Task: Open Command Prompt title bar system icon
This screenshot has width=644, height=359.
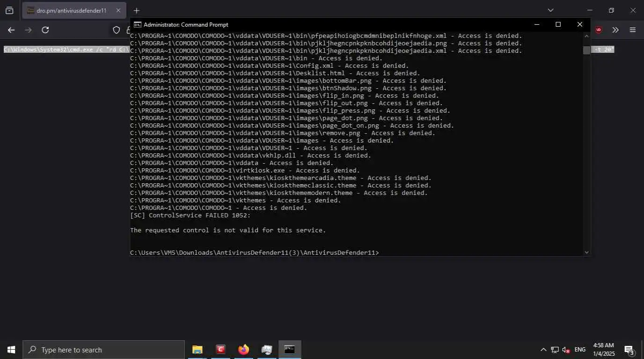Action: click(138, 25)
